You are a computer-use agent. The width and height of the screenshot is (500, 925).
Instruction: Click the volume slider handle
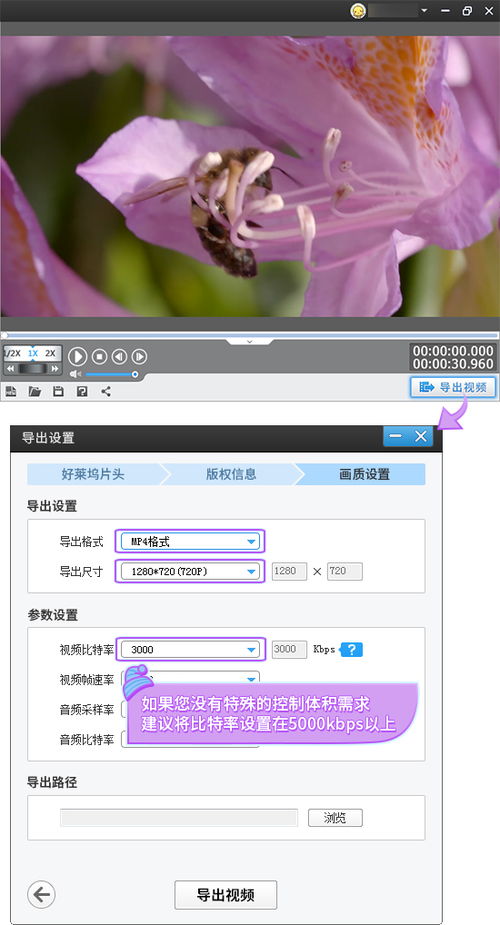135,374
